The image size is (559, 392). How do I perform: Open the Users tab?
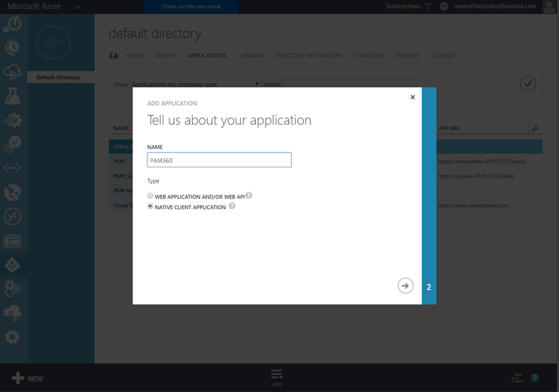[x=134, y=56]
